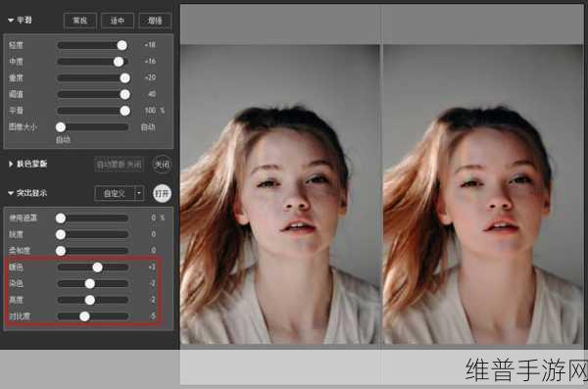This screenshot has height=389, width=588.
Task: Click the 柔和度 softness slider handle
Action: pyautogui.click(x=61, y=251)
